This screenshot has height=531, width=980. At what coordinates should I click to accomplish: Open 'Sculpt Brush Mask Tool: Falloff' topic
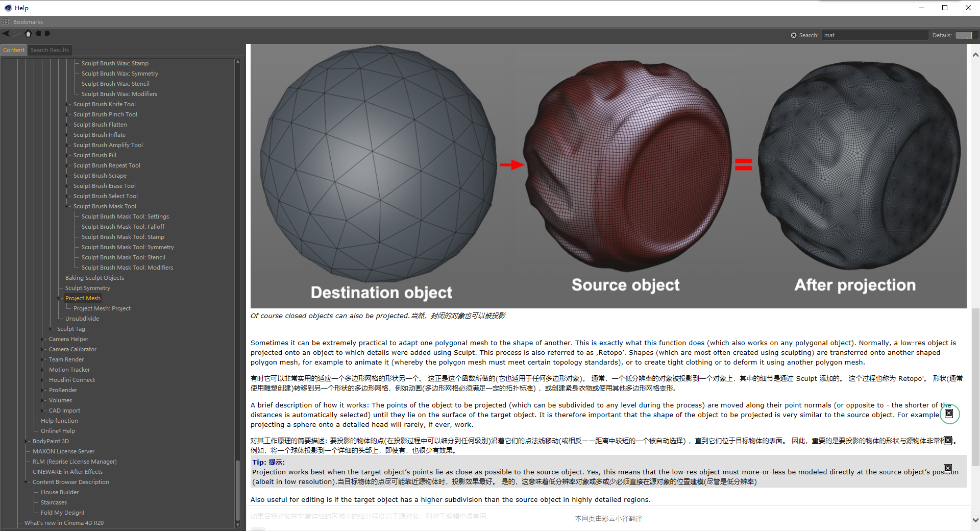123,227
